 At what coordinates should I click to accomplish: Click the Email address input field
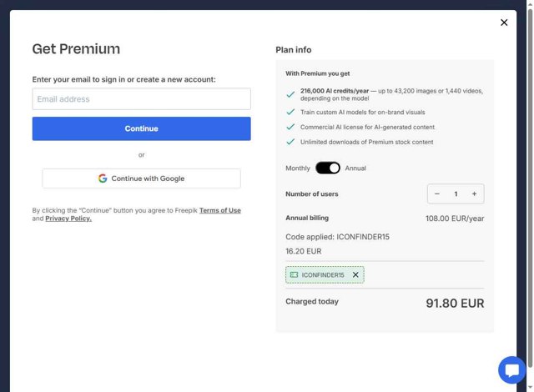point(141,99)
